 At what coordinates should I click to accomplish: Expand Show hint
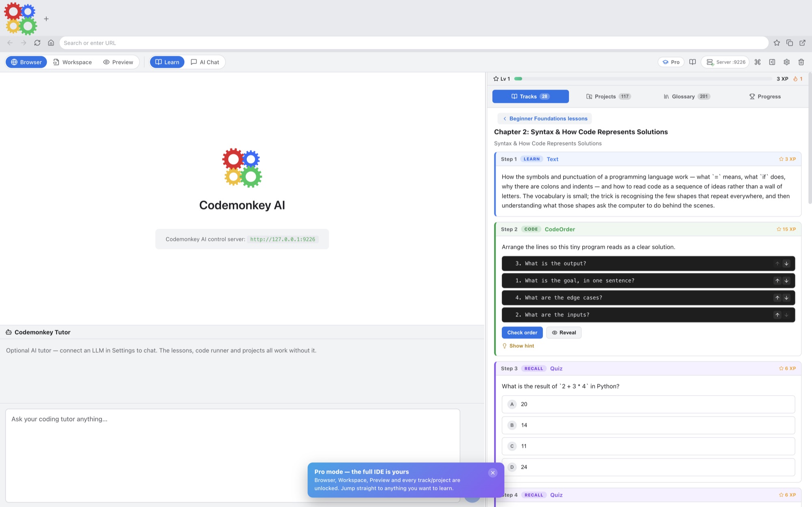click(518, 346)
